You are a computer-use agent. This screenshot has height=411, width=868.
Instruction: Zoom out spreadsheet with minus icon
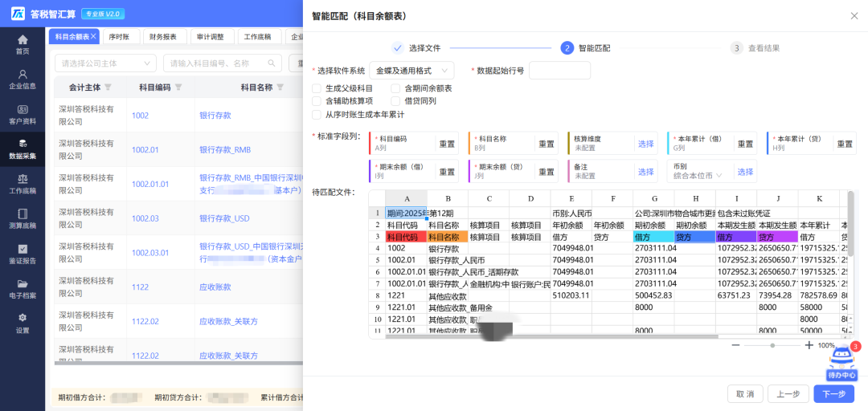click(735, 345)
